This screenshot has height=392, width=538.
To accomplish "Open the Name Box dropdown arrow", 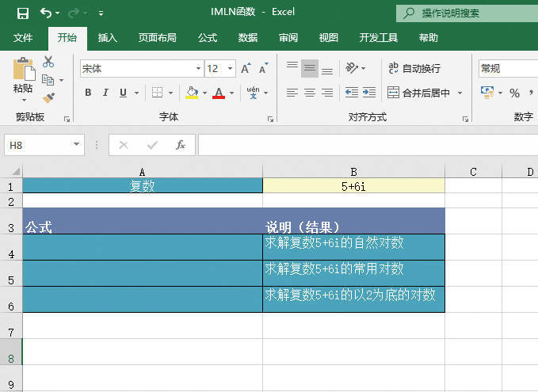I will pos(77,145).
